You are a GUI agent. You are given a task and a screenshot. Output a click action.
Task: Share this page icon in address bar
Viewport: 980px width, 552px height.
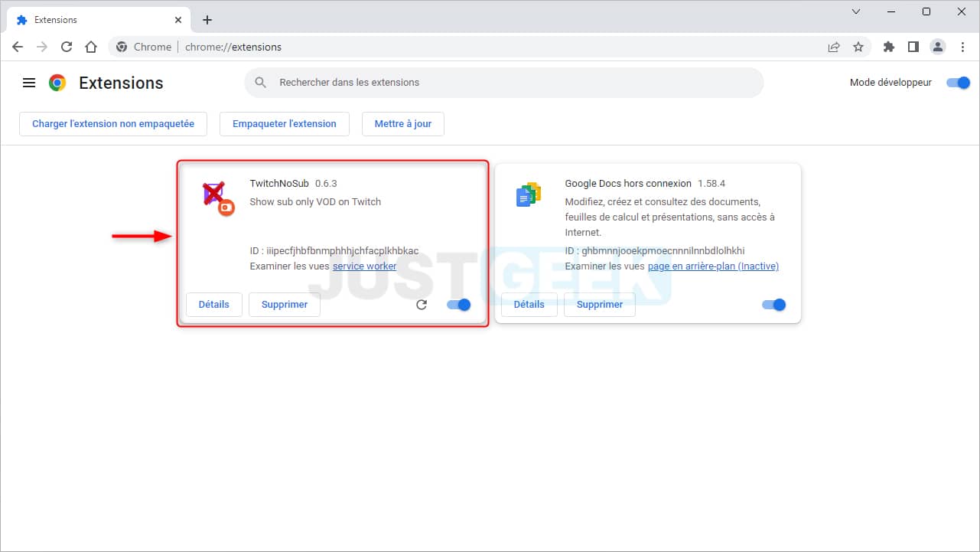(834, 47)
